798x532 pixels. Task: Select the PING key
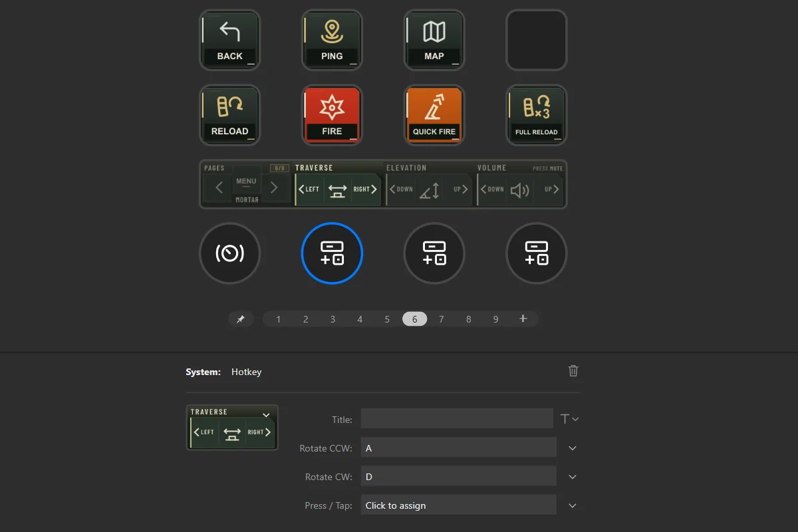click(x=332, y=40)
